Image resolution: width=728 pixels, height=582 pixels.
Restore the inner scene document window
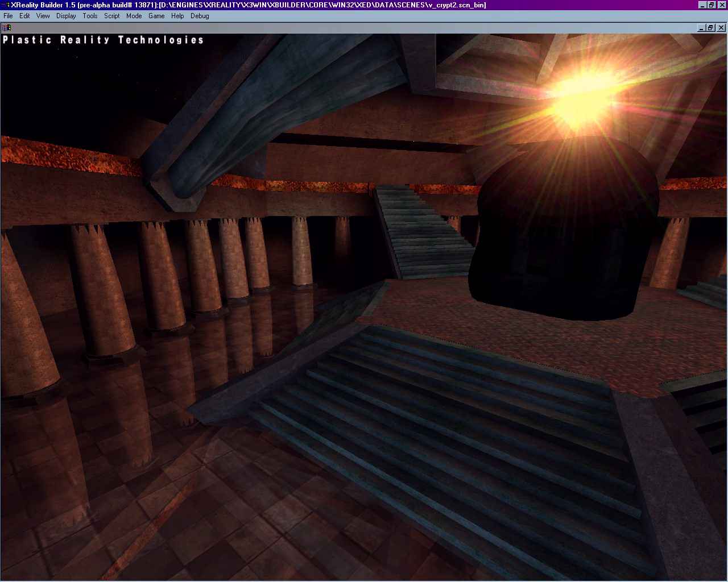710,27
